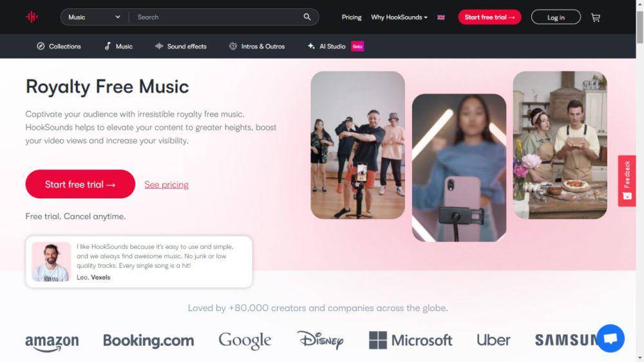
Task: Click the 'Free trial. Cancel anytime.' text
Action: [75, 216]
